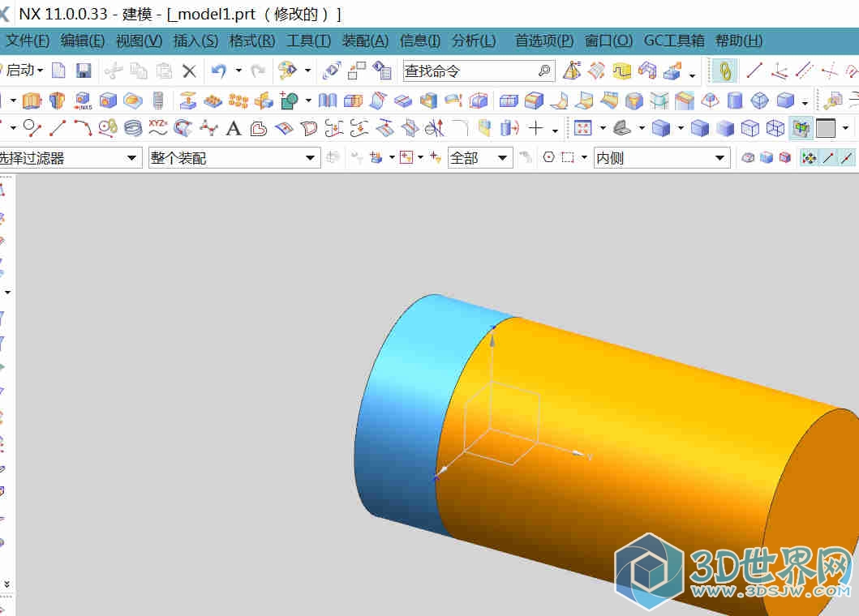Click the polygon lasso selection icon
The width and height of the screenshot is (859, 616).
tap(548, 158)
